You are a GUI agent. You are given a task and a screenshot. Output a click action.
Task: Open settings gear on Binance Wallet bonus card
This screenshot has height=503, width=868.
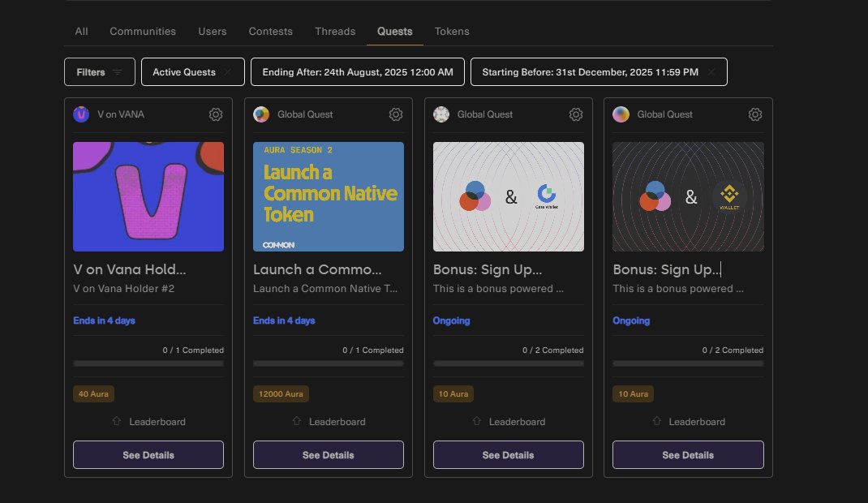point(755,114)
